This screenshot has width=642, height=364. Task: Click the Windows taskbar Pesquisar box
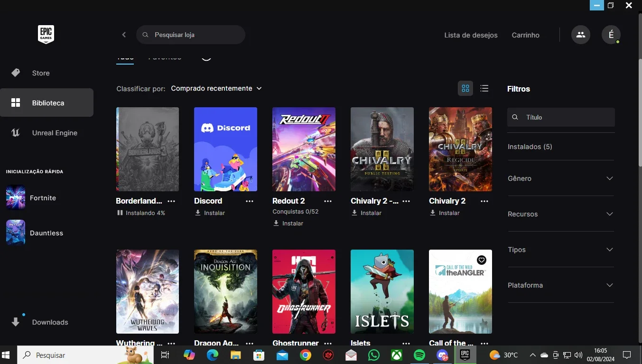pos(85,355)
